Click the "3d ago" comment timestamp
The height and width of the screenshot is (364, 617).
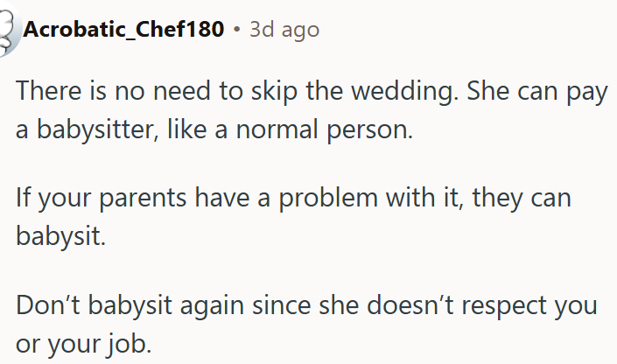click(284, 30)
